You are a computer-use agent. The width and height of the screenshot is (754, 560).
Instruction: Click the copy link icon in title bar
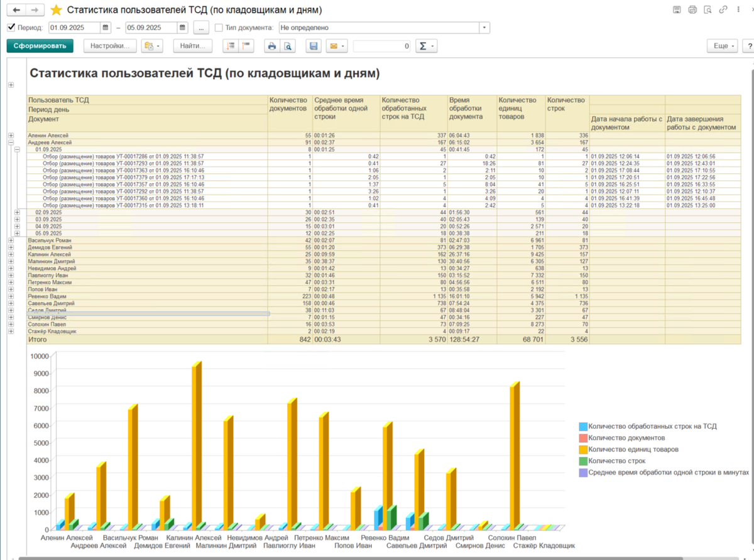click(724, 9)
